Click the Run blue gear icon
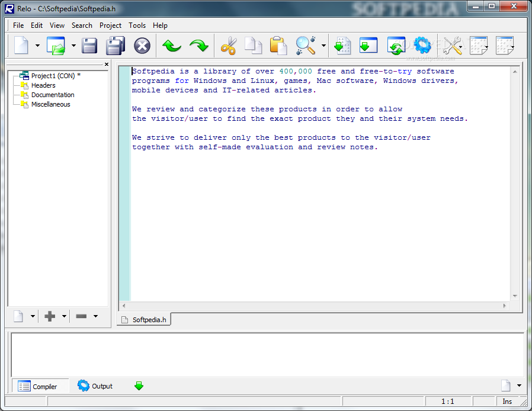The image size is (532, 411). [422, 45]
